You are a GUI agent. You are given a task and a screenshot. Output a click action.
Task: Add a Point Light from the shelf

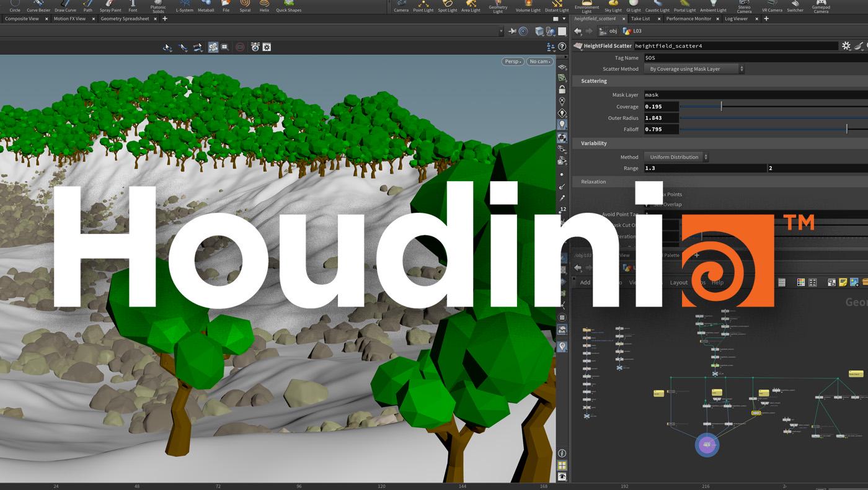pyautogui.click(x=423, y=6)
